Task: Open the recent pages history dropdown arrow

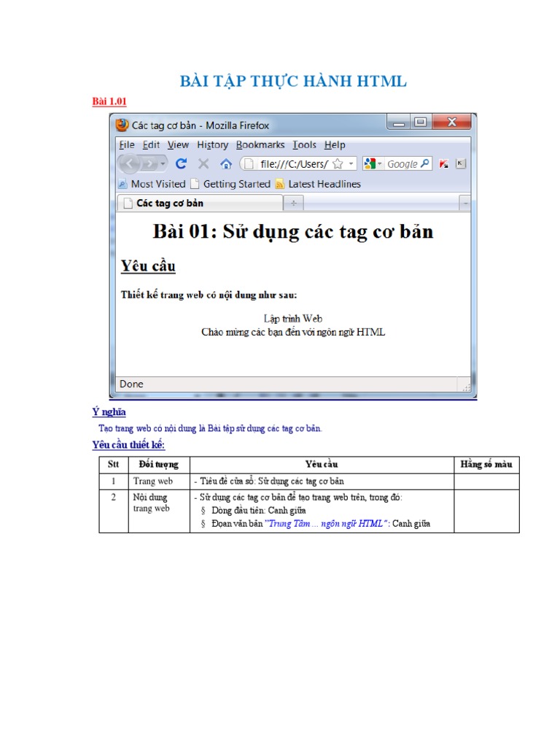Action: point(163,164)
